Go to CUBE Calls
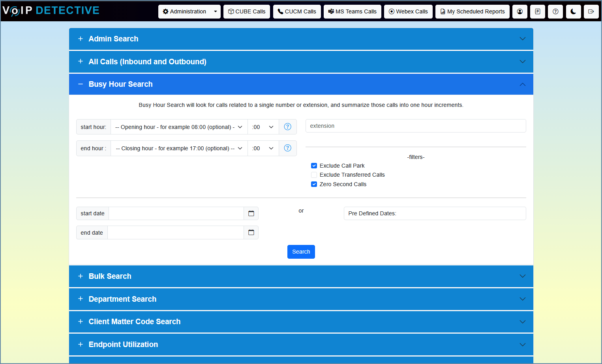This screenshot has width=602, height=364. [x=247, y=11]
